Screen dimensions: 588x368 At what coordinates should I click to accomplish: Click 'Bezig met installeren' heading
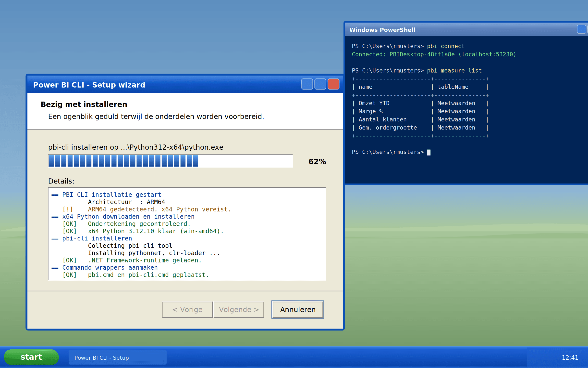(84, 104)
